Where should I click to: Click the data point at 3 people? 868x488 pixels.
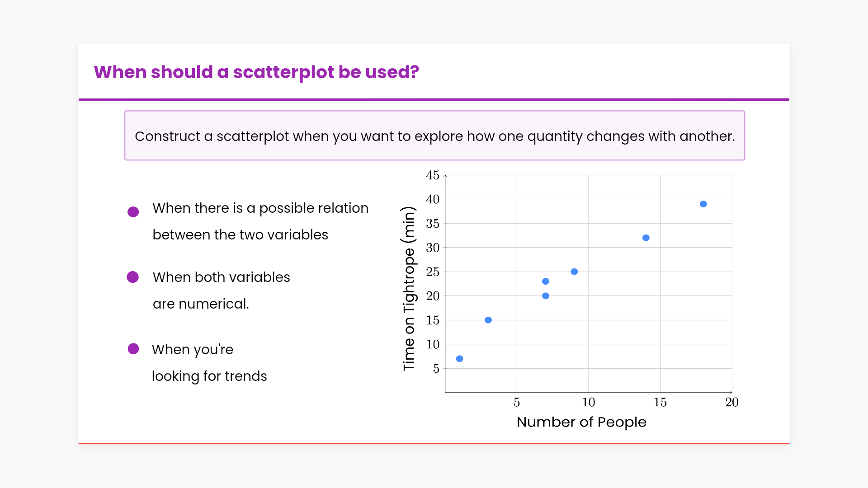[x=488, y=320]
